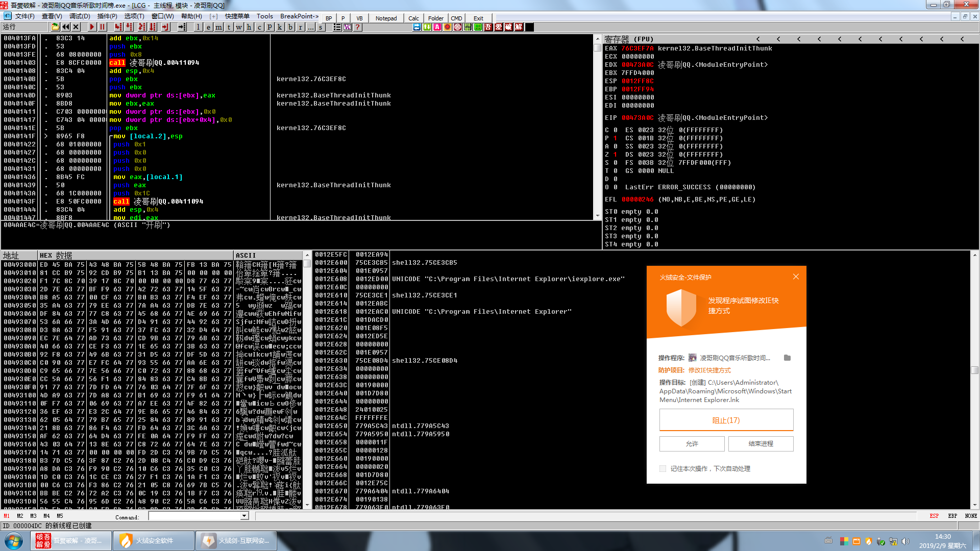Click the Pause toolbar icon
The image size is (980, 551).
coord(102,27)
